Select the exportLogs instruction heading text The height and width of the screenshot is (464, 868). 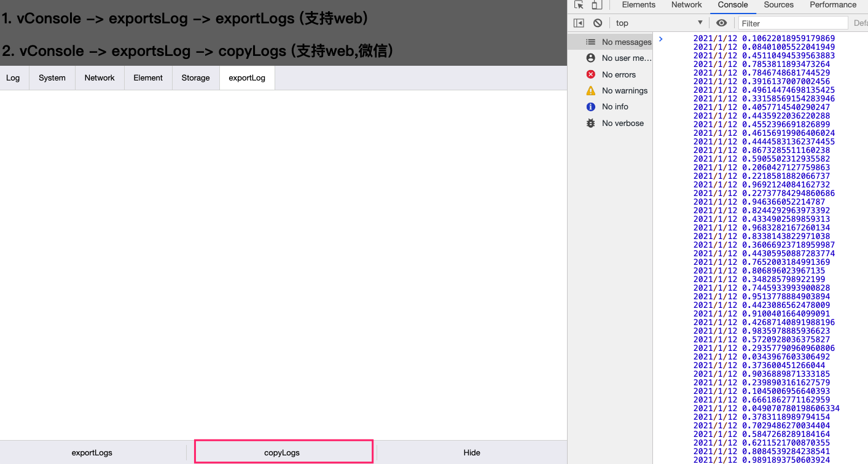pos(185,18)
